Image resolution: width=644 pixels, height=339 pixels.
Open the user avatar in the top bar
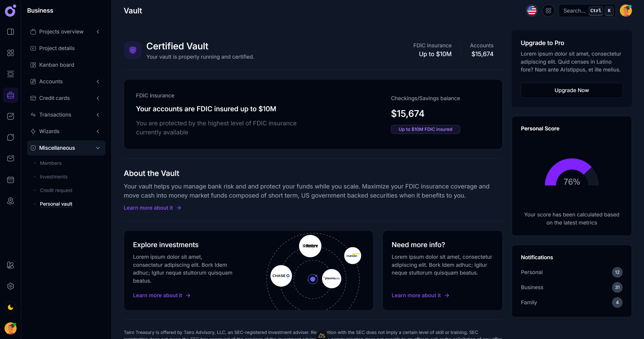click(626, 11)
